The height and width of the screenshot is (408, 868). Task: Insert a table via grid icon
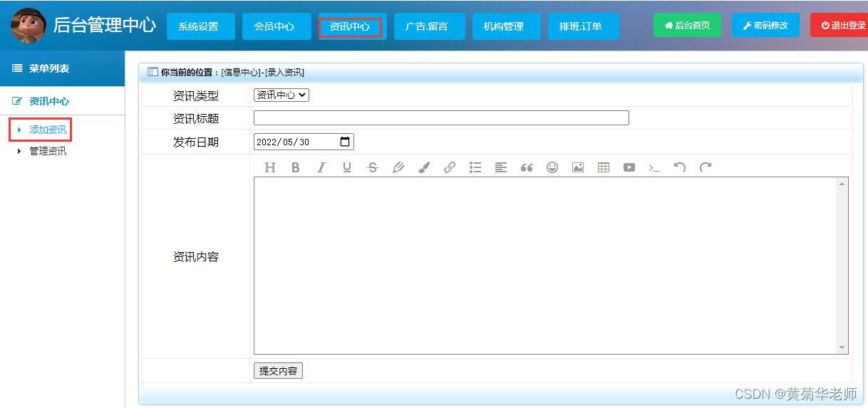click(604, 167)
